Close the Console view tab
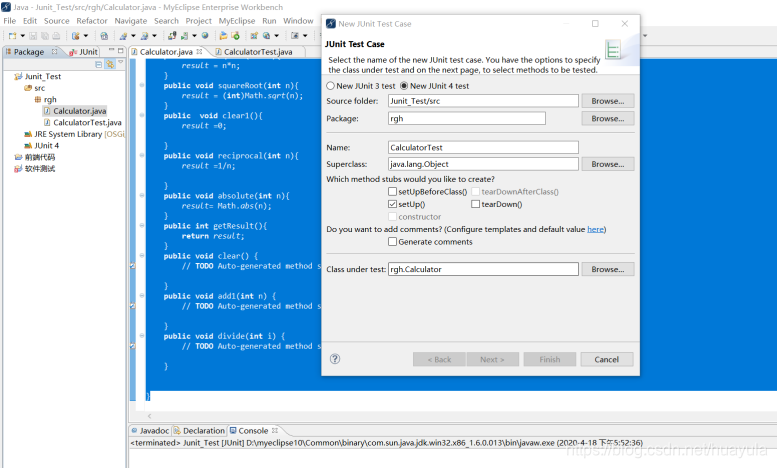 tap(275, 430)
